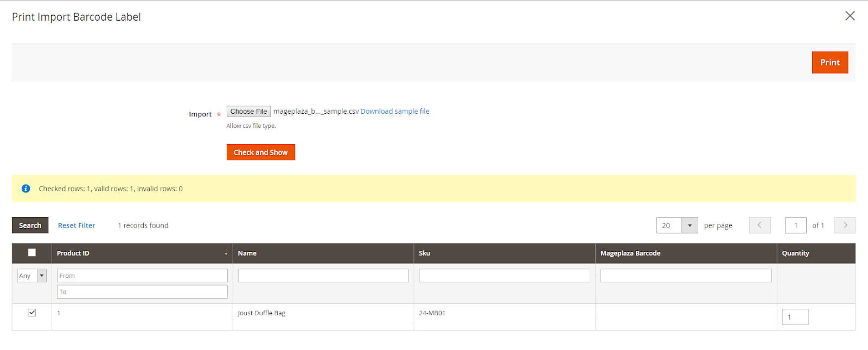Open the Download sample file link
This screenshot has height=350, width=868.
click(x=394, y=112)
